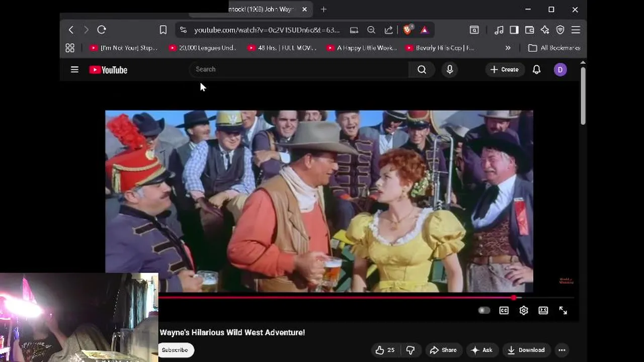Open the "Beverly Hills Cop" bookmark

[x=440, y=48]
